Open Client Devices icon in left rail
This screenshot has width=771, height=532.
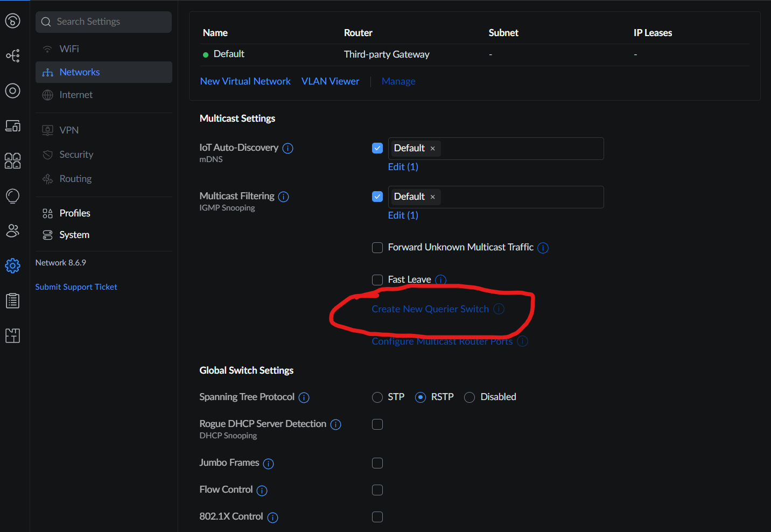[x=13, y=126]
